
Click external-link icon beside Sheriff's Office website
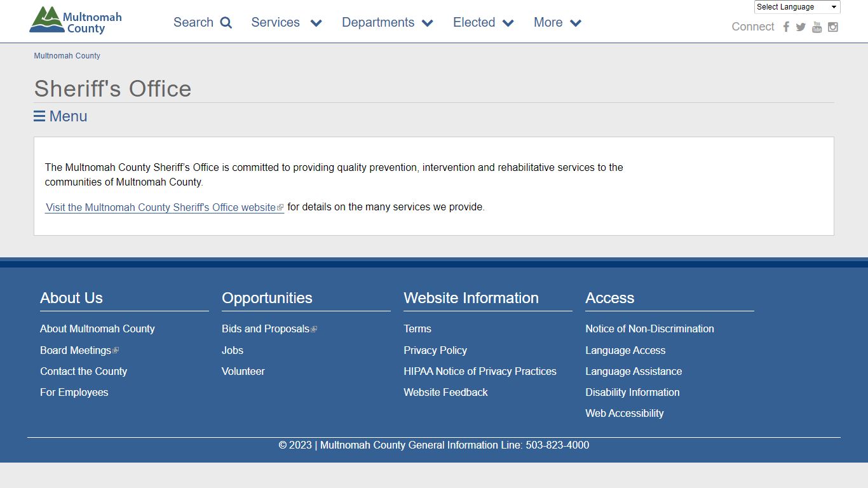[x=280, y=208]
